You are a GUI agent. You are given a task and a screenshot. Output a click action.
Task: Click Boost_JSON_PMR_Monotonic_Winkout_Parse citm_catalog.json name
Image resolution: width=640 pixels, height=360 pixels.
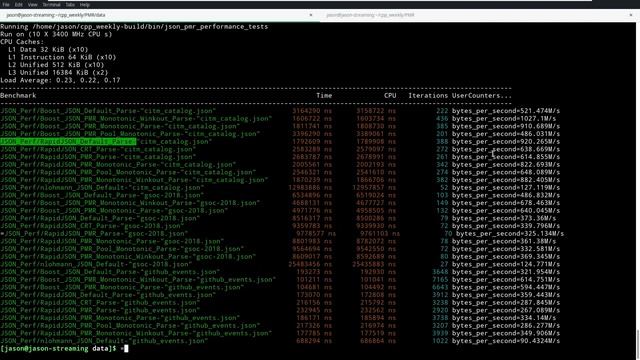point(136,119)
